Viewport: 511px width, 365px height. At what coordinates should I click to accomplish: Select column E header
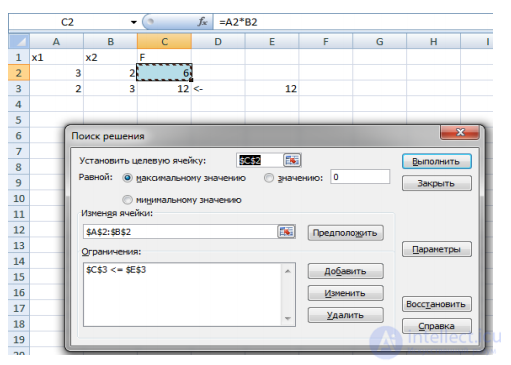click(x=272, y=41)
